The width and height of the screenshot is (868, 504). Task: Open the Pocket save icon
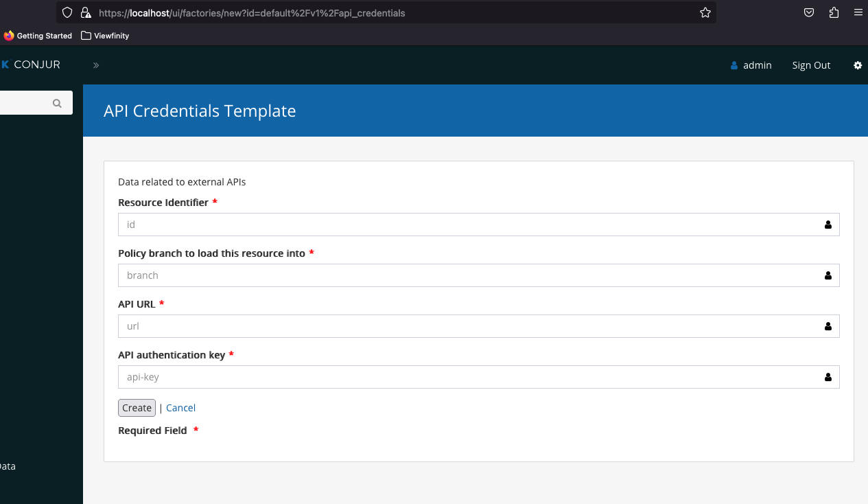pos(809,12)
